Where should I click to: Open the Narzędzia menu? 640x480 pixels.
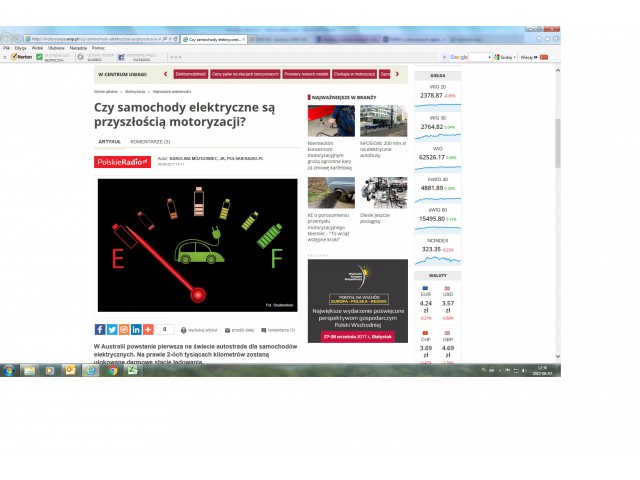pyautogui.click(x=78, y=47)
